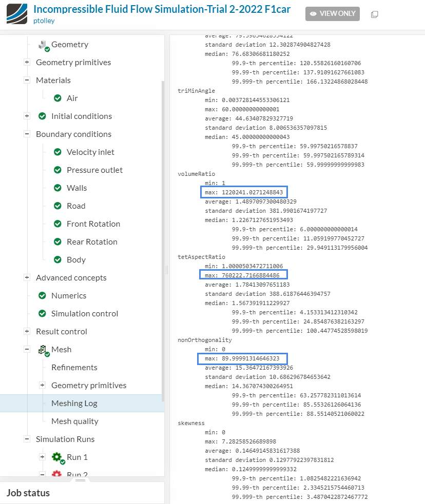Click the Run 1 gear icon
The image size is (425, 504).
(x=57, y=457)
